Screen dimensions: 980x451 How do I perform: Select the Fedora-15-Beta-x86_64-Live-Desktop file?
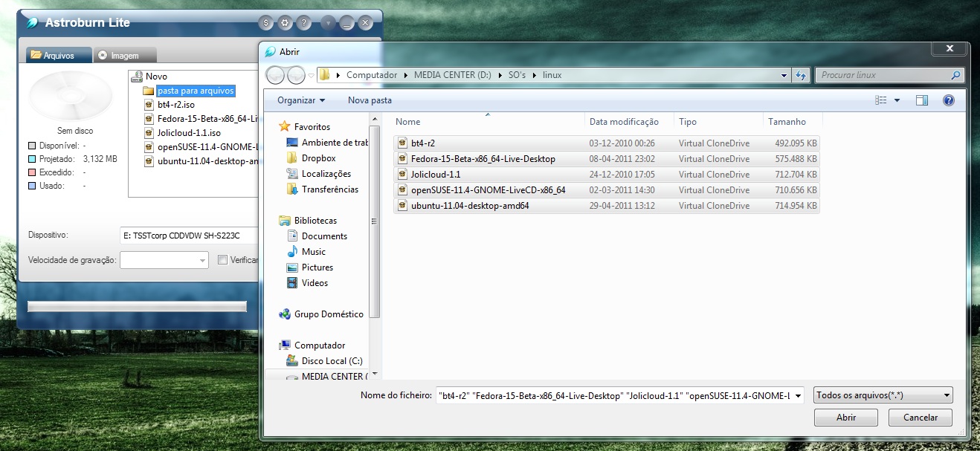click(x=607, y=159)
